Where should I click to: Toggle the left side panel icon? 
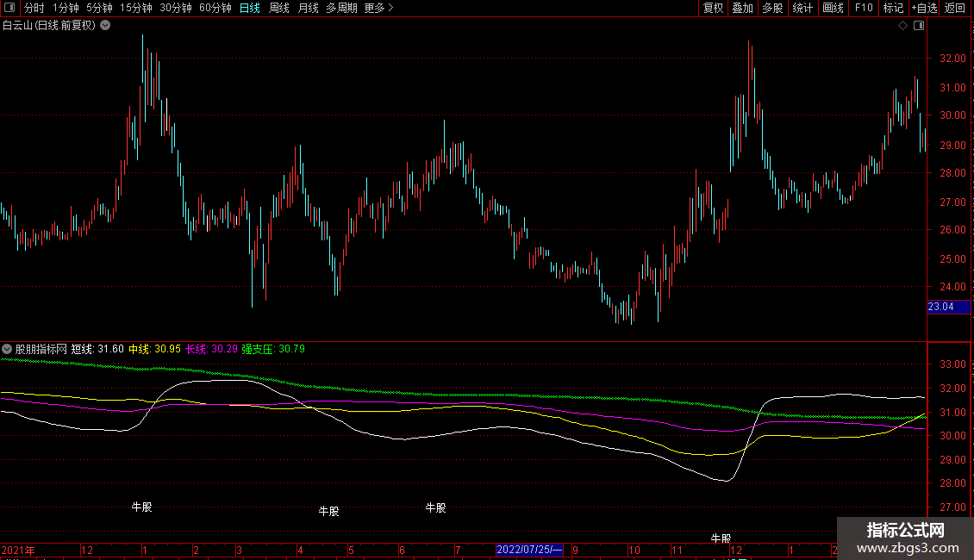pyautogui.click(x=9, y=8)
